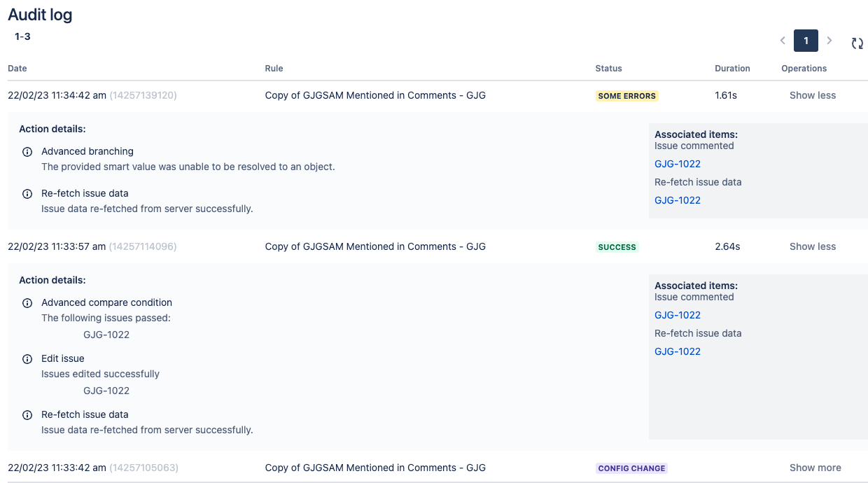
Task: Collapse the 11:33:57 am entry with Show less
Action: (812, 246)
